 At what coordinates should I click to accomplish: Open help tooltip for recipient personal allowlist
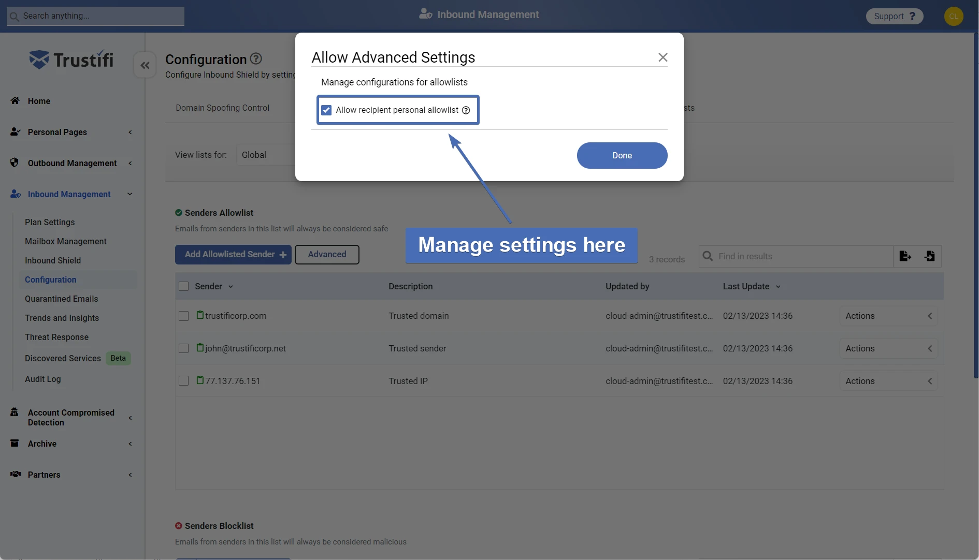tap(466, 110)
